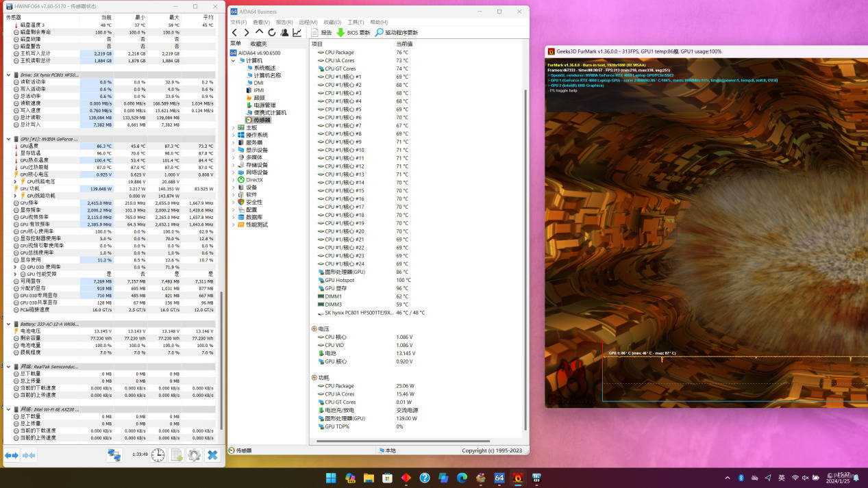
Task: Collapse the GPU [#1]: NVIDIA GeForce section
Action: coord(9,139)
